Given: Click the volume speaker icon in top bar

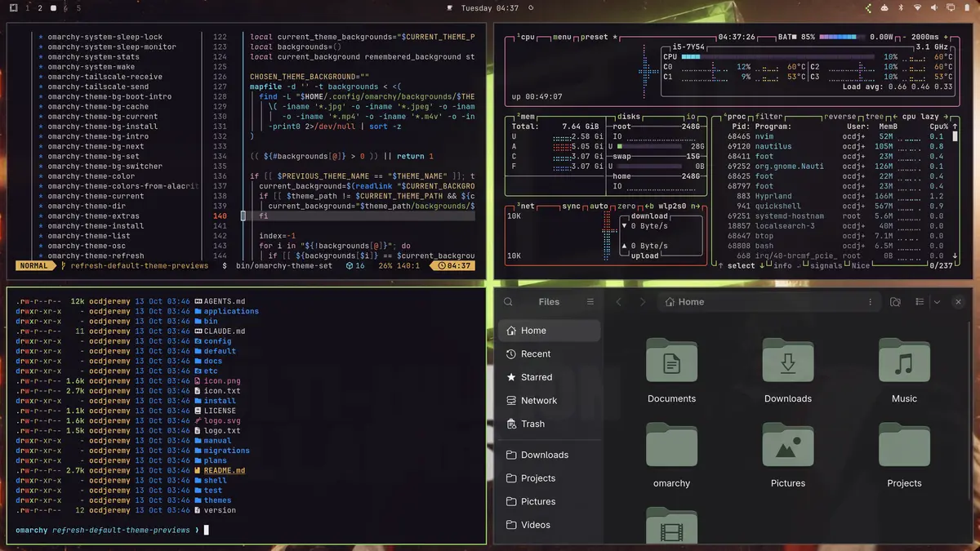Looking at the screenshot, I should (934, 8).
